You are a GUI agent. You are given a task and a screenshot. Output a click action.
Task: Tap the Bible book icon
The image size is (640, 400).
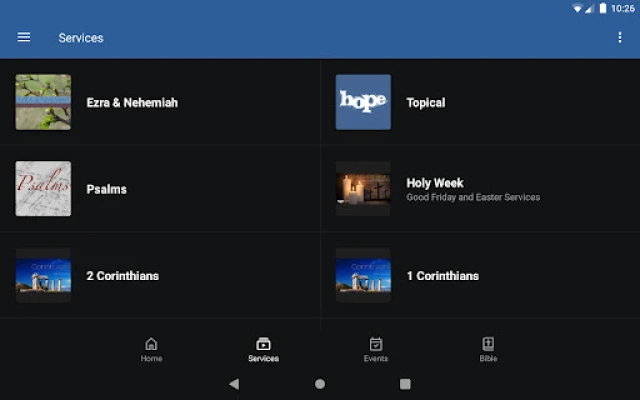(488, 344)
